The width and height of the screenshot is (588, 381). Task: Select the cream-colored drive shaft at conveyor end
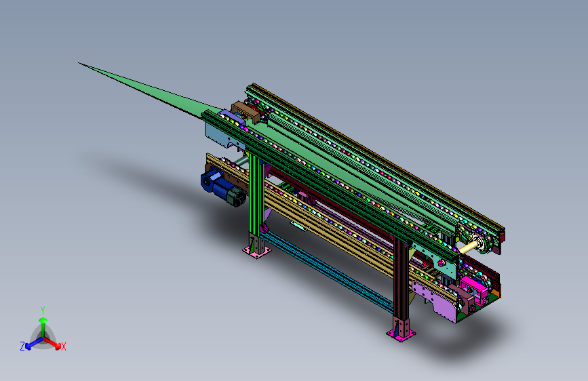pyautogui.click(x=468, y=247)
